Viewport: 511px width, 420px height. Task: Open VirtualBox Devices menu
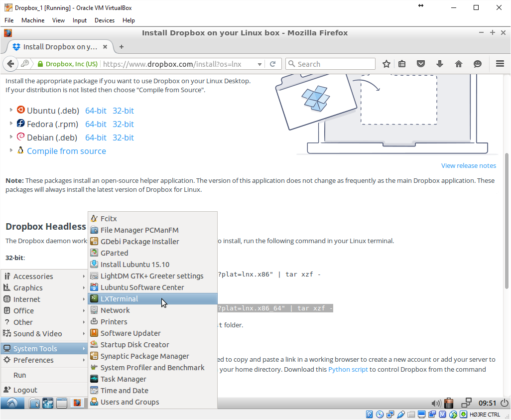pos(104,20)
